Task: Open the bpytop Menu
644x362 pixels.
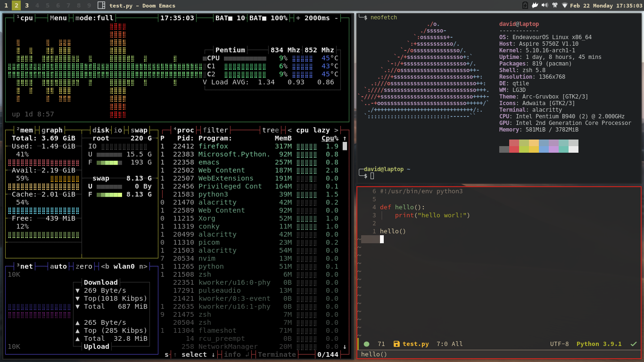Action: tap(58, 18)
